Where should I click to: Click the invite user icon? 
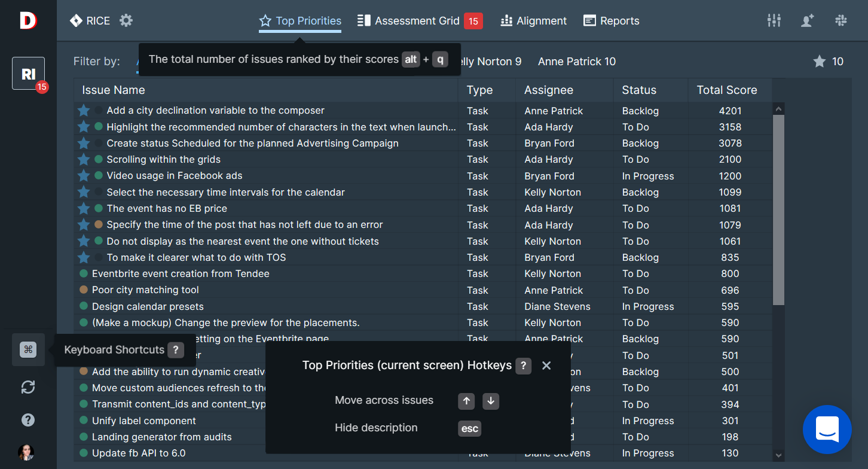coord(808,21)
